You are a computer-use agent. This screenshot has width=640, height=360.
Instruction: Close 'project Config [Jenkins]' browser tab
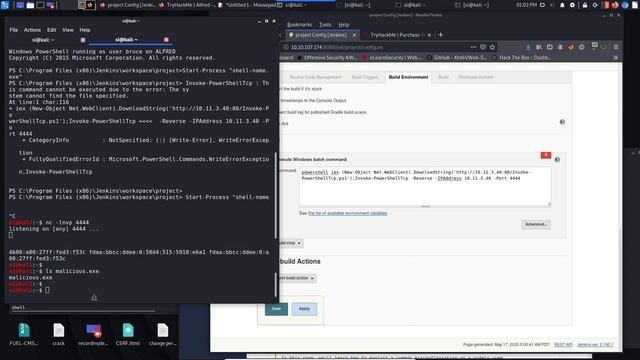354,35
